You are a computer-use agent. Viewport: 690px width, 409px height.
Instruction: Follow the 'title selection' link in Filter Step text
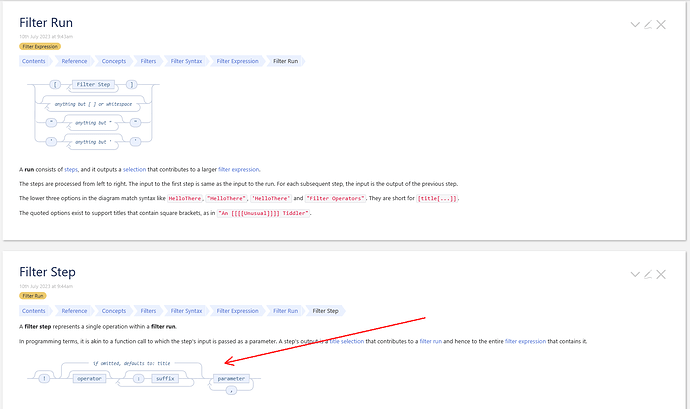(347, 341)
